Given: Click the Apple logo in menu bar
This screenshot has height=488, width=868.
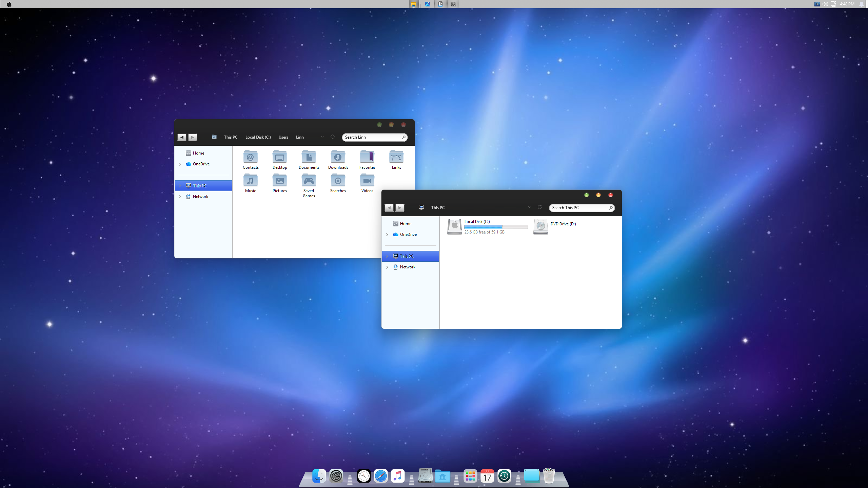Looking at the screenshot, I should coord(9,4).
